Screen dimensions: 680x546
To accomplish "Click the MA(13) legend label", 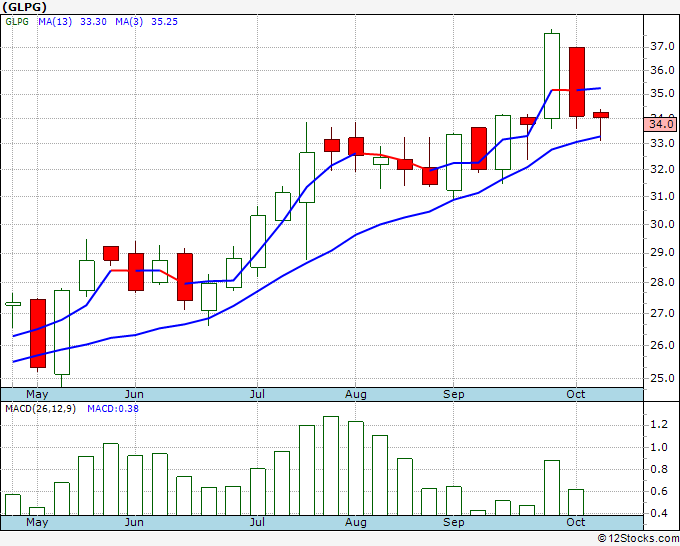I will [x=55, y=22].
